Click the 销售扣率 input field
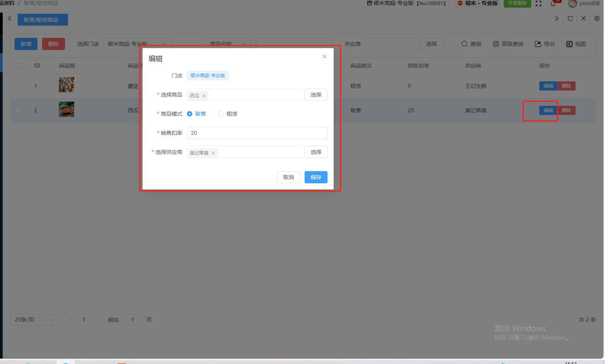The height and width of the screenshot is (364, 605). coord(257,133)
